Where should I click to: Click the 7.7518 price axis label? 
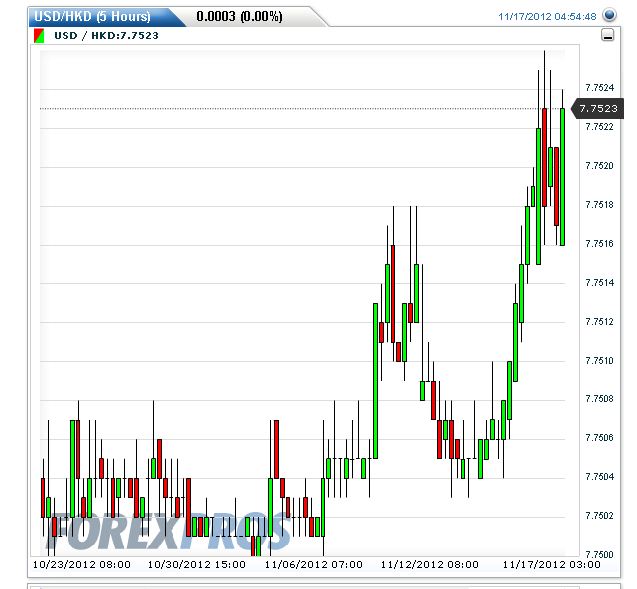pos(599,205)
